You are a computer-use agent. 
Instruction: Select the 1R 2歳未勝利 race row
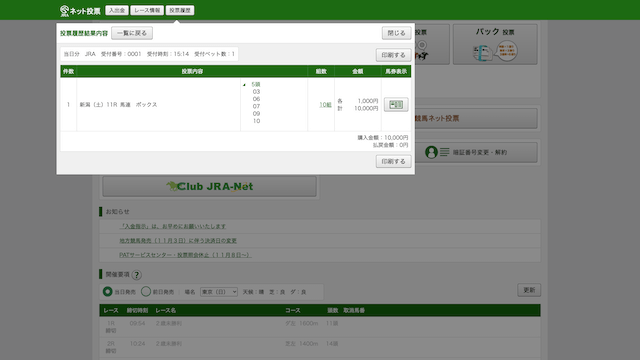320,327
